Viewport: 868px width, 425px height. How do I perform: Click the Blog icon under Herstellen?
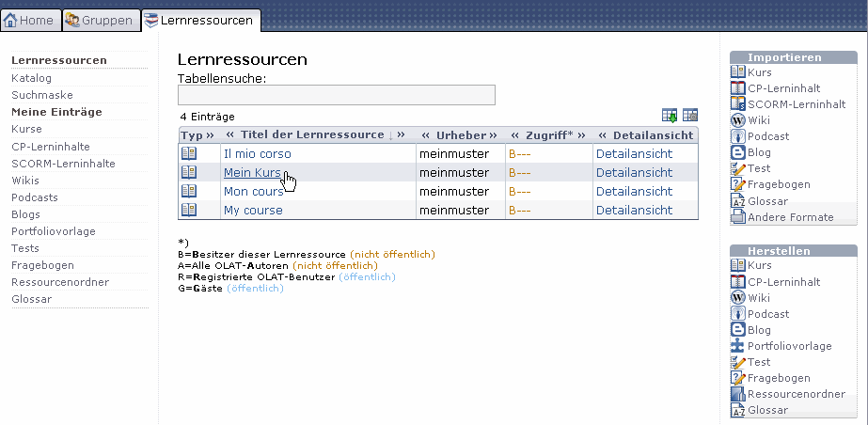tap(738, 330)
